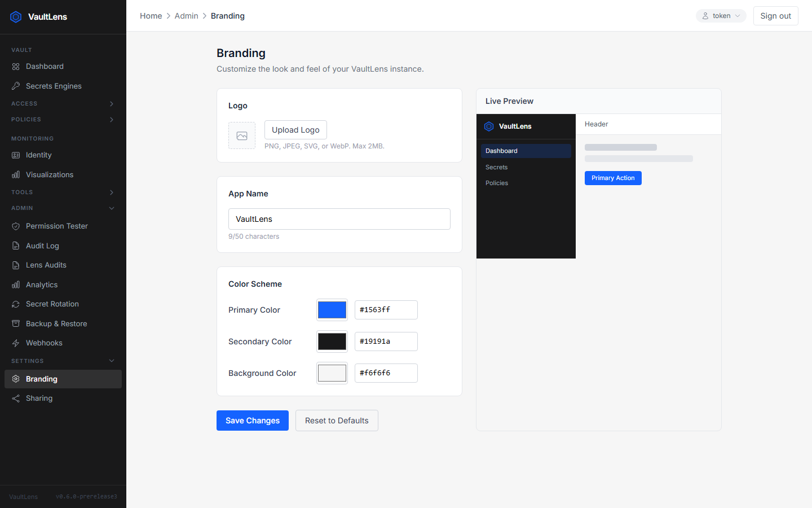Click the #19191a hex input
The width and height of the screenshot is (812, 508).
pyautogui.click(x=386, y=341)
